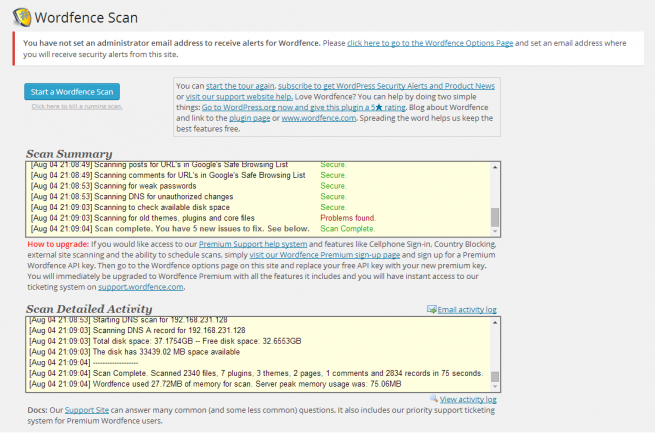655x433 pixels.
Task: Click the Wordfence shield logo icon
Action: (x=22, y=17)
